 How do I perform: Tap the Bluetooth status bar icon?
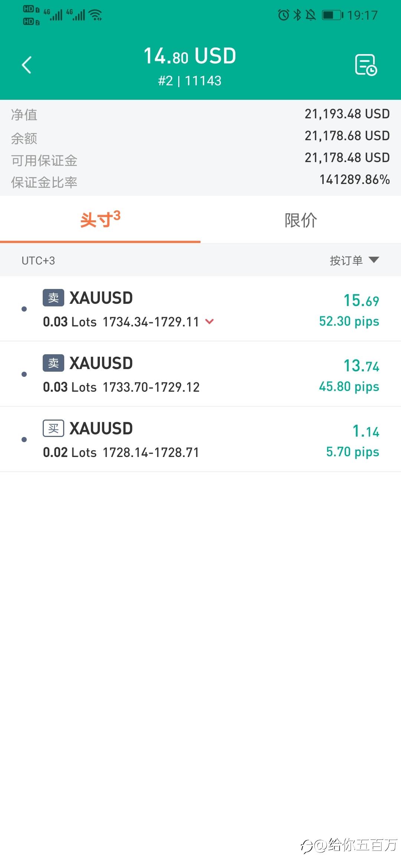[297, 15]
